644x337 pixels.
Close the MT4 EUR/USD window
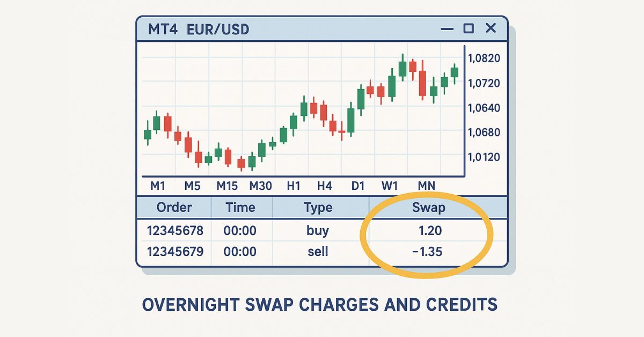491,28
